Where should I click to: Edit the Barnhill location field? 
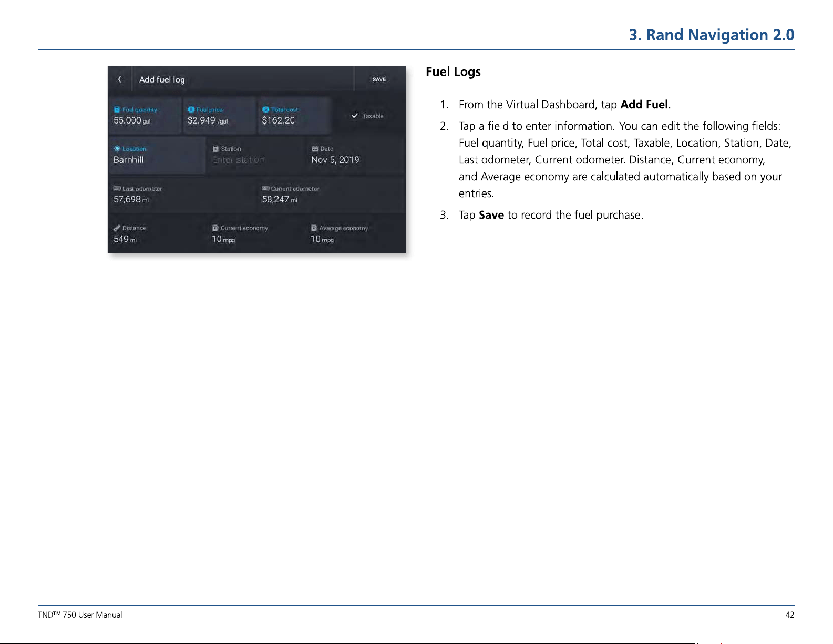[x=157, y=156]
